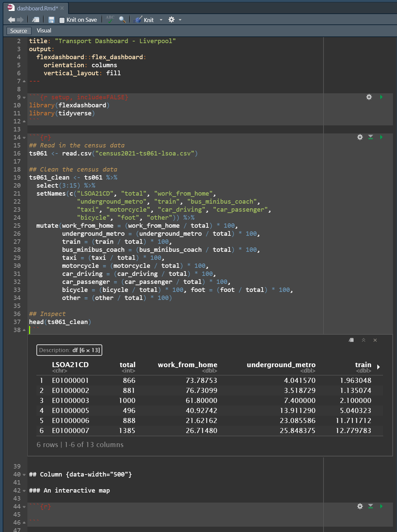The height and width of the screenshot is (532, 397).
Task: Clear the chunk output with X
Action: click(375, 340)
